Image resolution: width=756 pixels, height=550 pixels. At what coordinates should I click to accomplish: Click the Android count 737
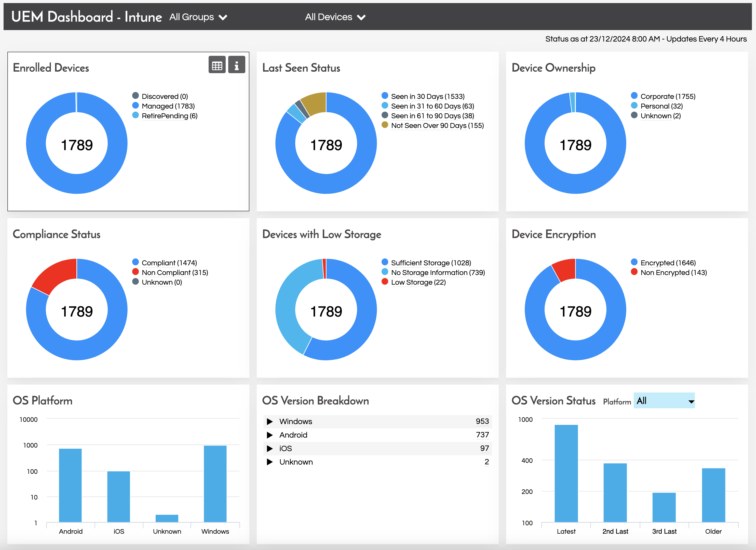point(482,435)
